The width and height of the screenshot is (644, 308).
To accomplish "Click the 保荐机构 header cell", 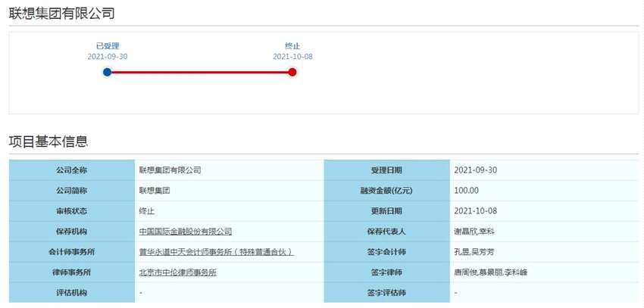I will tap(72, 232).
